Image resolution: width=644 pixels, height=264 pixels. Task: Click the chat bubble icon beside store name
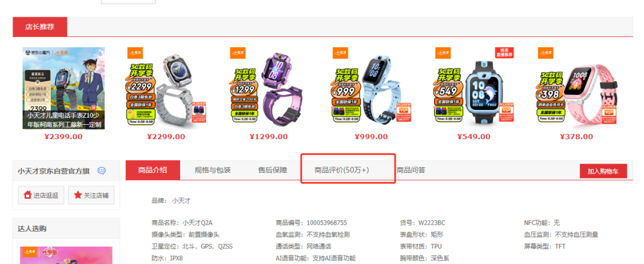pos(101,171)
